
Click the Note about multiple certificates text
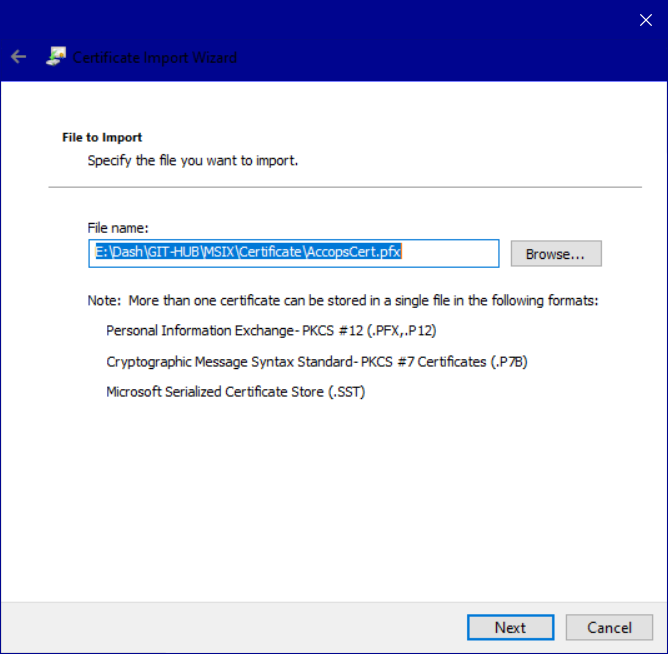(x=342, y=301)
